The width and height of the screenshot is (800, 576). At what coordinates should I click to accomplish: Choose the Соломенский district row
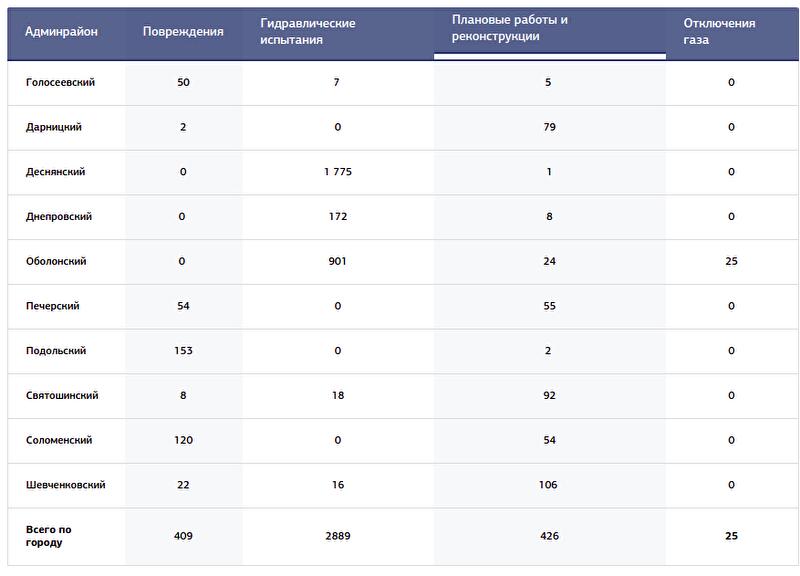59,440
